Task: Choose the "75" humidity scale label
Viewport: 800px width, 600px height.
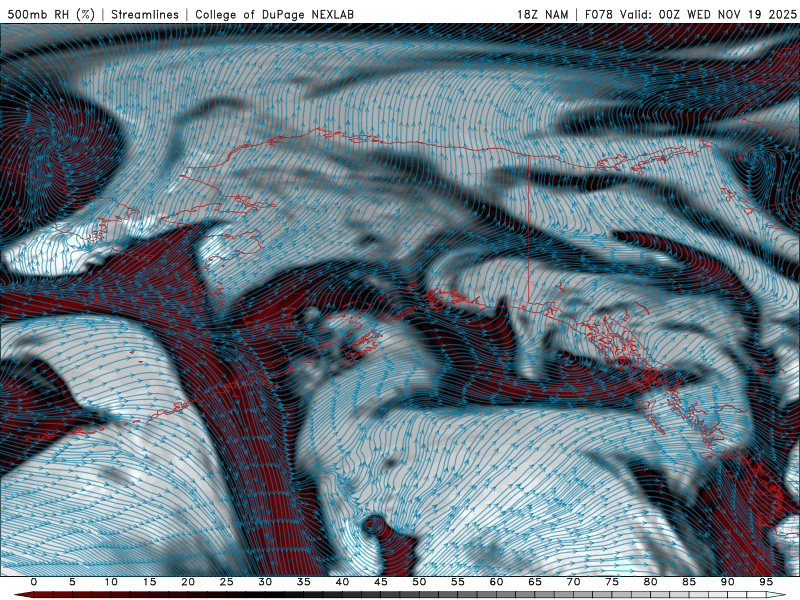Action: [x=612, y=582]
